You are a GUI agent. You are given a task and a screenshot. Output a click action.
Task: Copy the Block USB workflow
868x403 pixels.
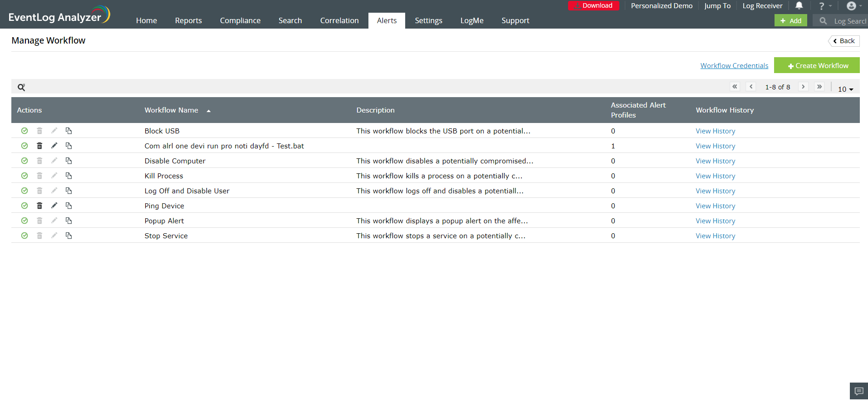[69, 131]
